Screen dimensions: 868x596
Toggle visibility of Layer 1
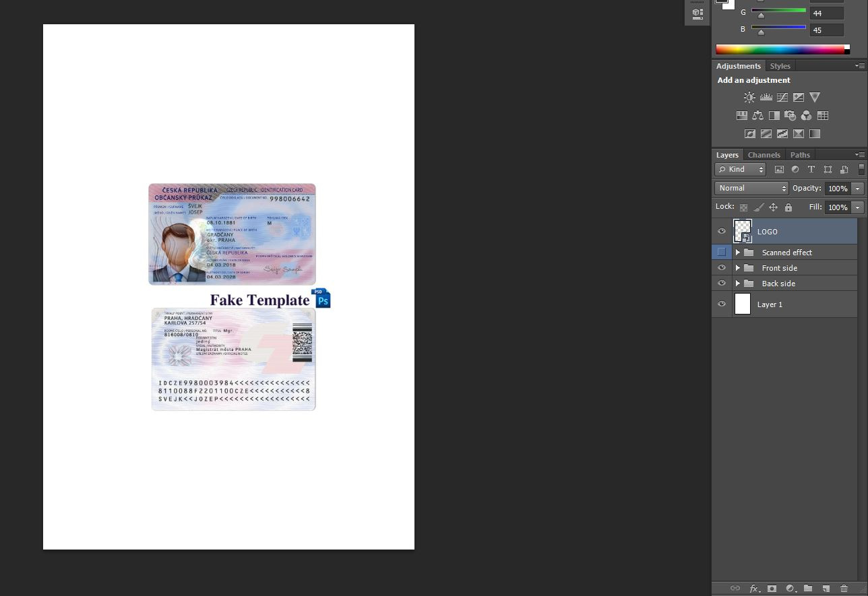[722, 304]
